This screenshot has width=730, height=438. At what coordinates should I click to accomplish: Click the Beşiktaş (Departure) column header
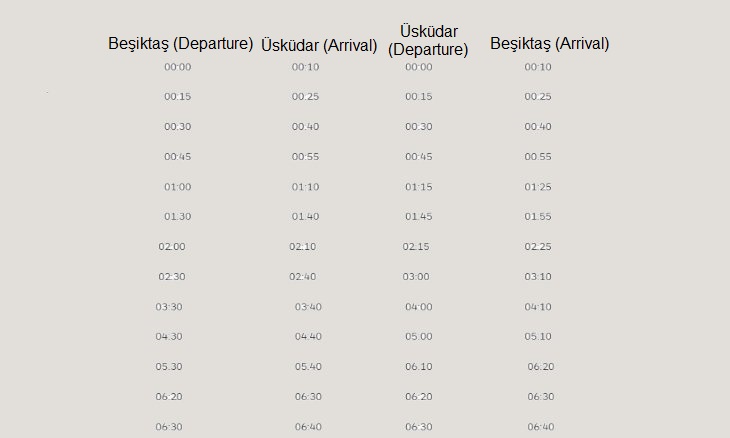coord(181,44)
